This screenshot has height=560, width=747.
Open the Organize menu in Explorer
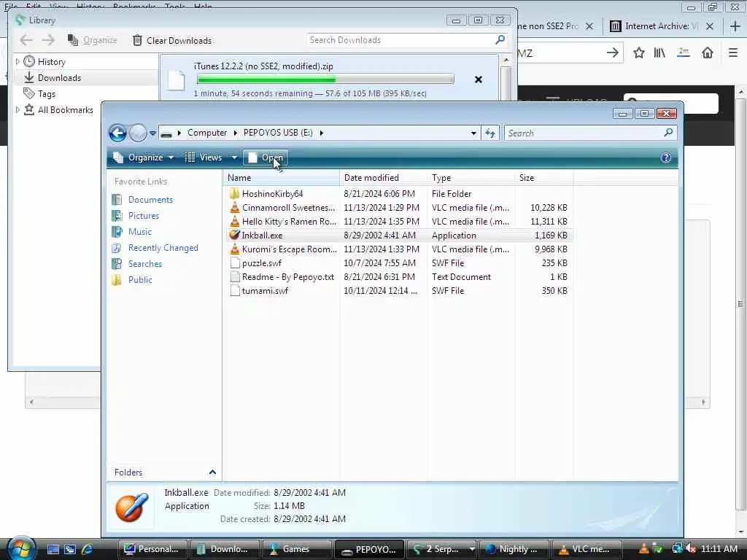[x=144, y=157]
